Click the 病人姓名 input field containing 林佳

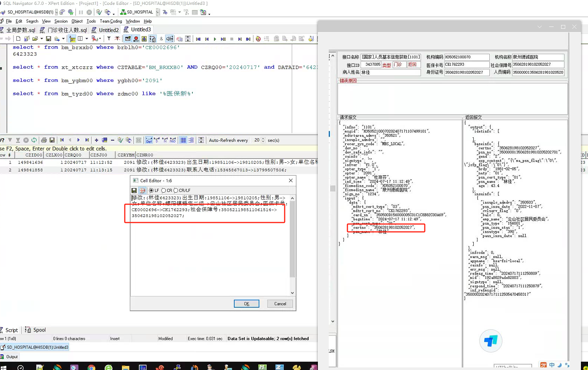[390, 72]
